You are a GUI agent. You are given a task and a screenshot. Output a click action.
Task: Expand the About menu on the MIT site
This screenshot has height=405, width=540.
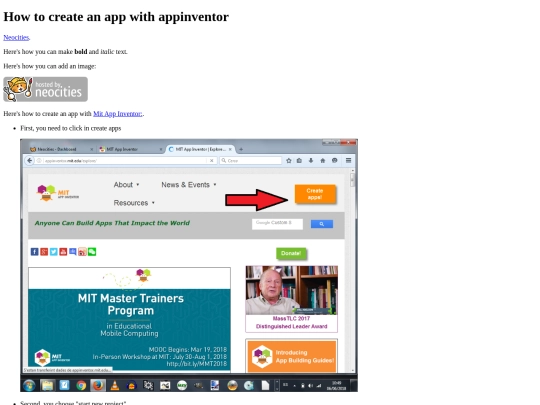pyautogui.click(x=126, y=185)
